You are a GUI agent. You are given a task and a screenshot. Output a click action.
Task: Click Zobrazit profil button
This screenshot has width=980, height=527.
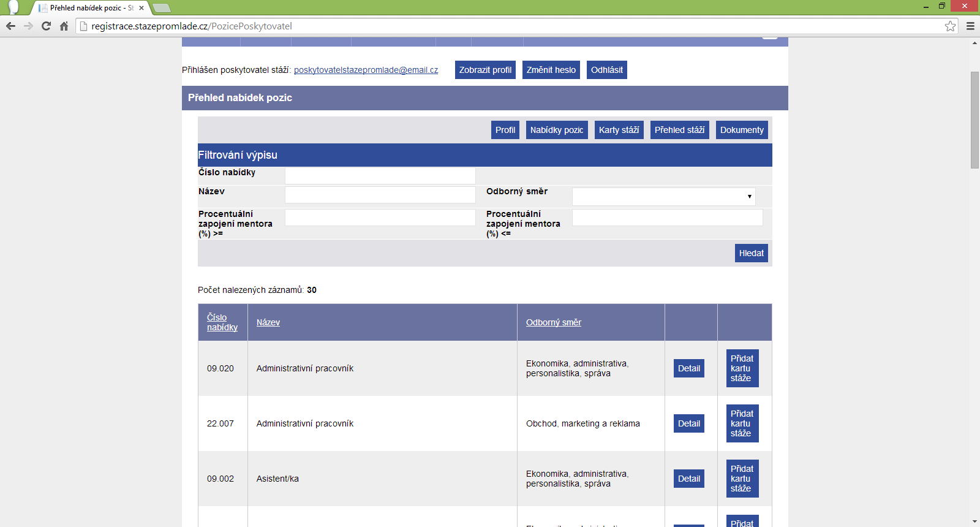pyautogui.click(x=485, y=70)
